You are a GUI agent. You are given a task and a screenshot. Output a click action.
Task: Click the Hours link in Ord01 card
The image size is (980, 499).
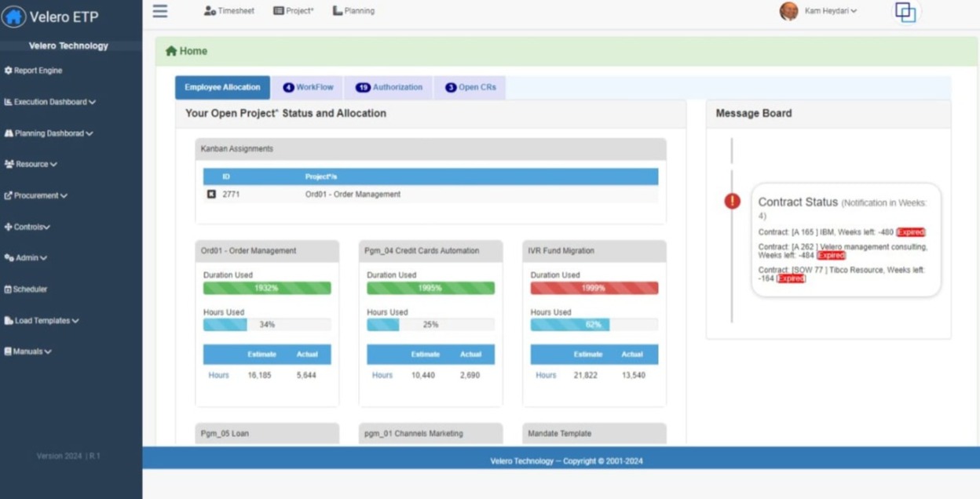click(x=218, y=376)
